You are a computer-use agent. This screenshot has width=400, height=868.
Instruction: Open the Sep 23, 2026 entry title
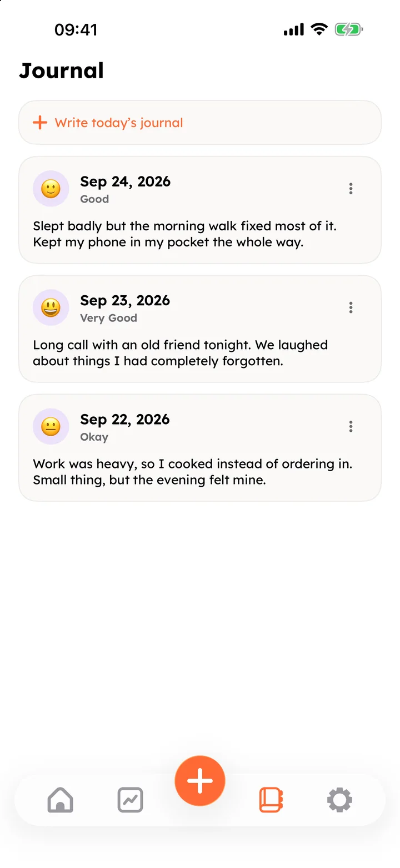pyautogui.click(x=125, y=300)
